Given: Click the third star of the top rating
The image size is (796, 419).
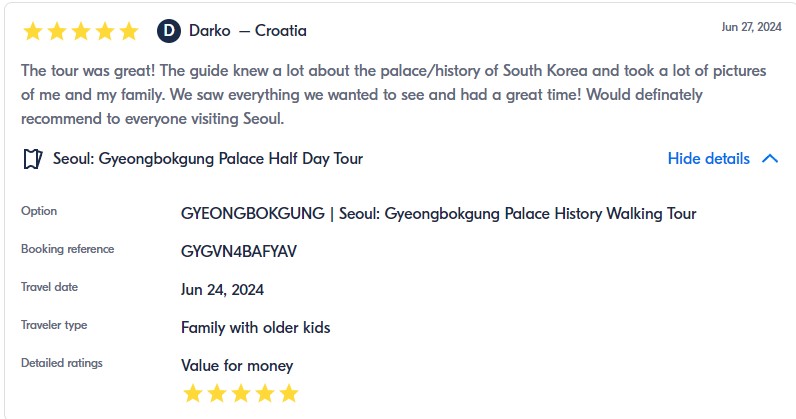Looking at the screenshot, I should (x=81, y=31).
